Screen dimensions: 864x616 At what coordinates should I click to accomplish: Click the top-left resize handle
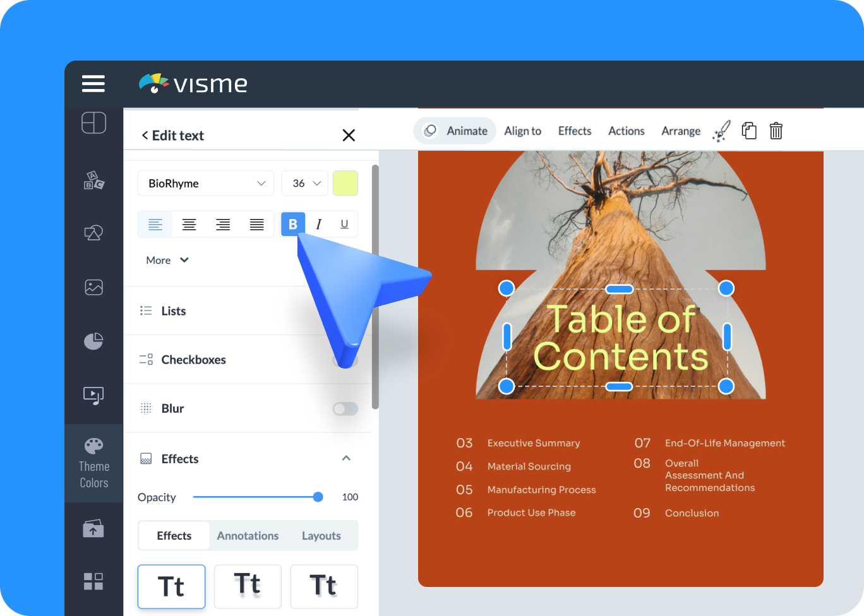tap(507, 288)
